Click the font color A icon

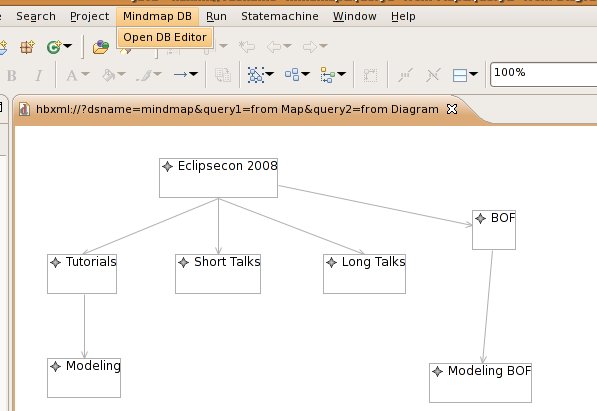(72, 75)
